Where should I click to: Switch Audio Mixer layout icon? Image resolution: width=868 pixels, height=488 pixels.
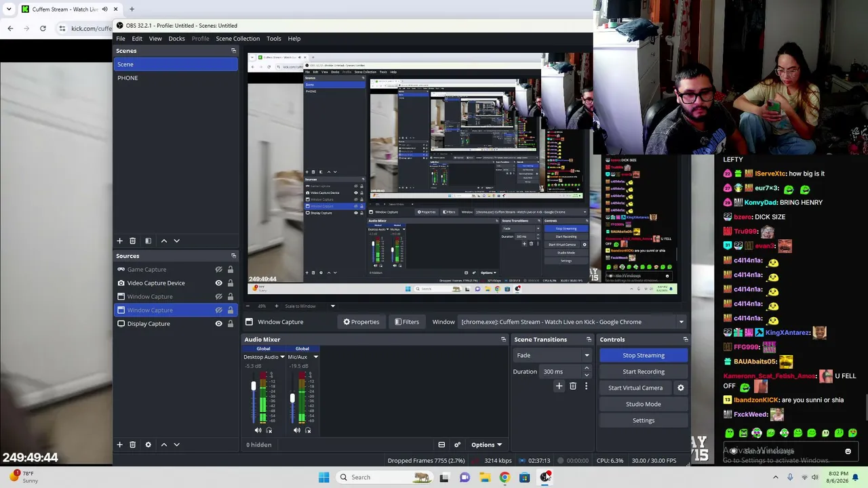click(441, 445)
